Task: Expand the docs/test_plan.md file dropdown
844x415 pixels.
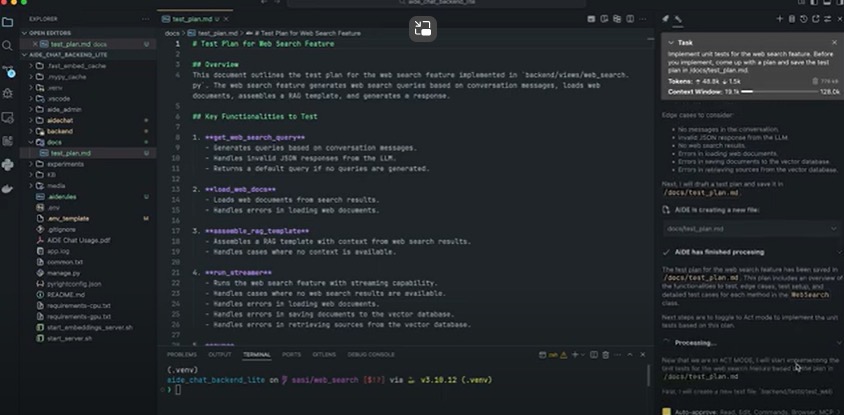Action: tap(835, 228)
